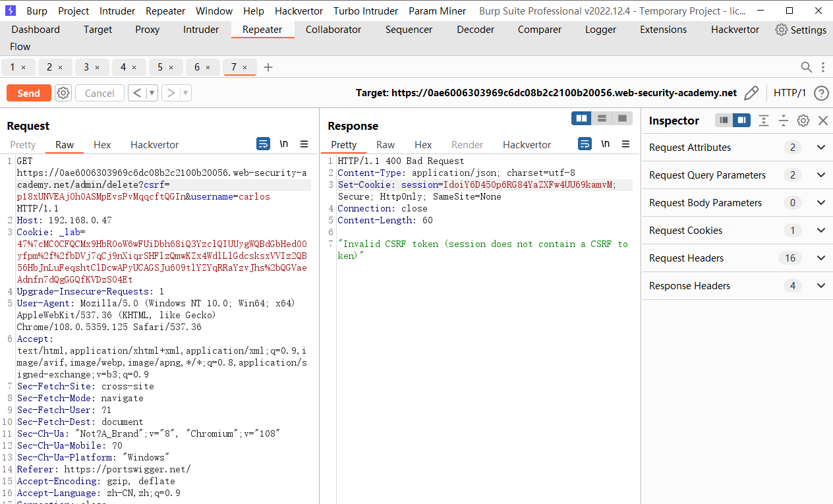Collapse all Inspector sections with the collapse icon

coord(763,121)
